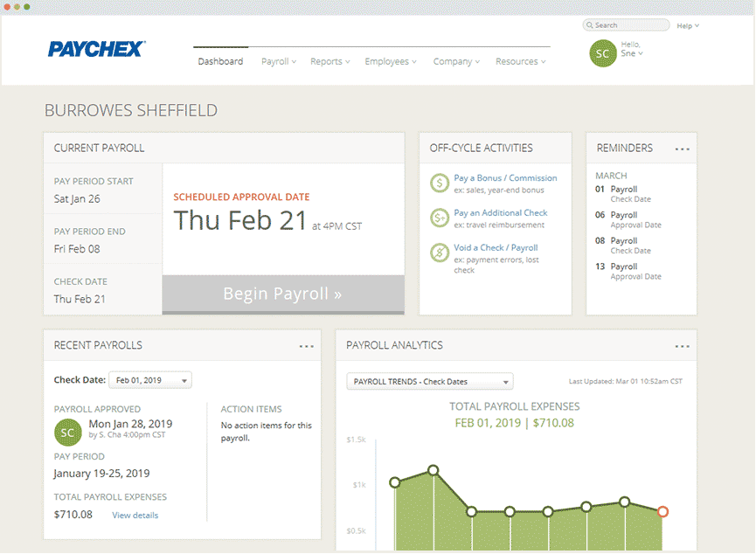The height and width of the screenshot is (554, 756).
Task: Click the Mon Jan 28, 2019 approval date
Action: [130, 424]
